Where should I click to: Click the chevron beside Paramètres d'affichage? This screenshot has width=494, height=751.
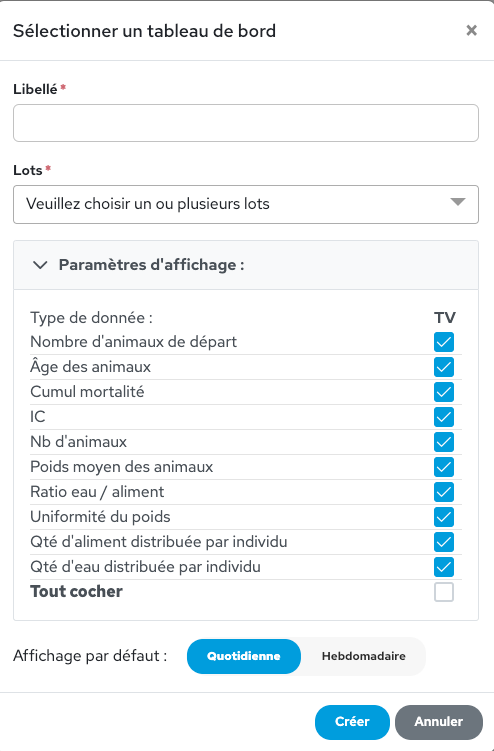tap(40, 265)
